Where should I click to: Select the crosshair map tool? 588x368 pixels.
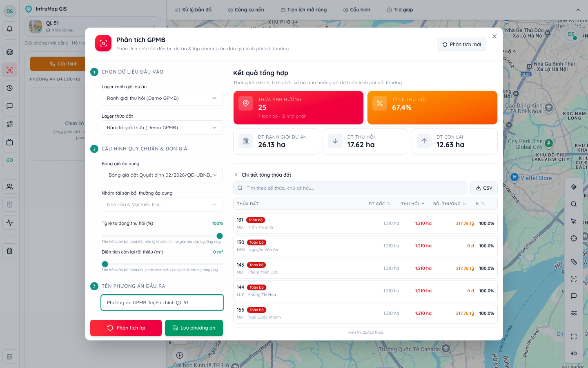(x=574, y=238)
